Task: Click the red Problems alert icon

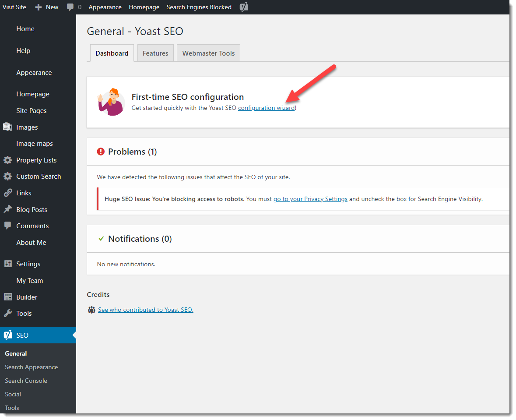Action: point(100,152)
